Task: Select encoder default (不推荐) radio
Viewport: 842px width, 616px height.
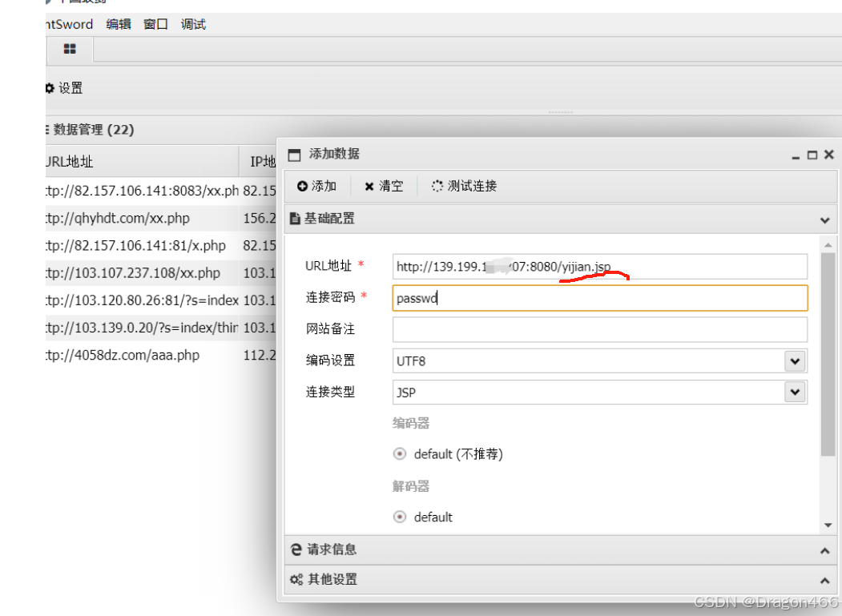Action: (x=400, y=454)
